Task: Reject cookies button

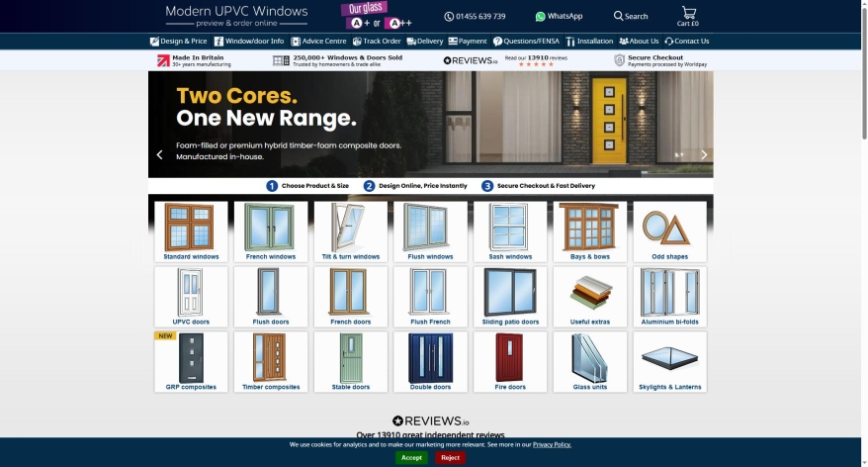Action: [x=450, y=457]
